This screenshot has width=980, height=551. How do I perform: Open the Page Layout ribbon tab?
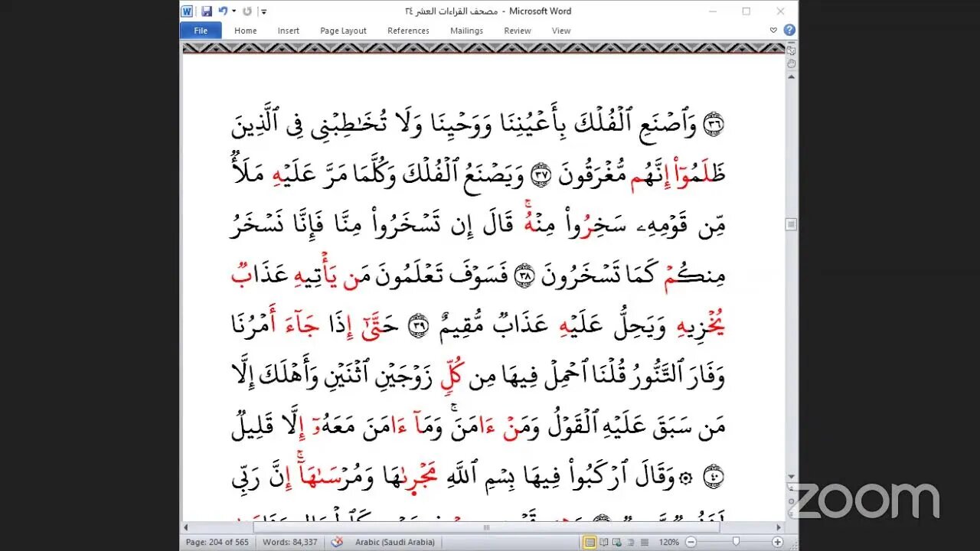pos(343,31)
